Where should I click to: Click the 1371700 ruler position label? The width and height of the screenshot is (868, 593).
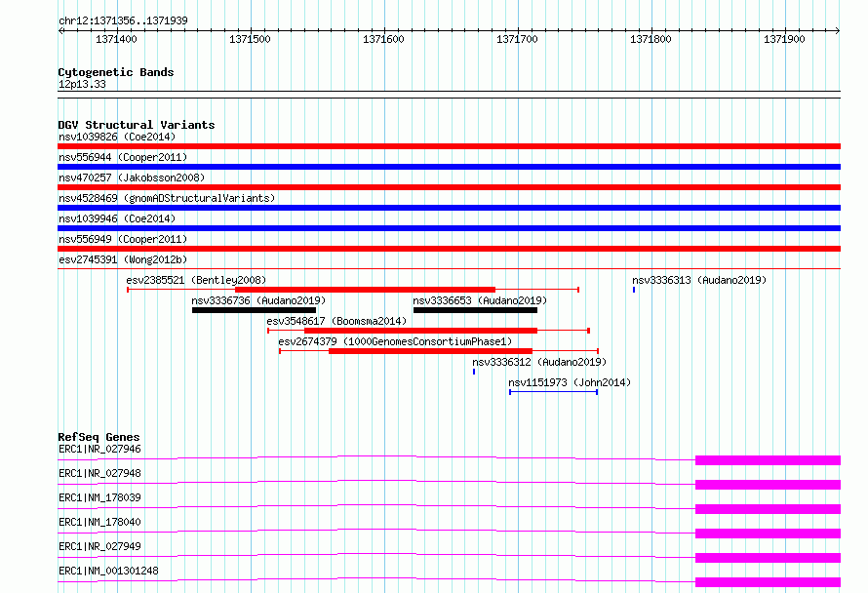pyautogui.click(x=517, y=39)
